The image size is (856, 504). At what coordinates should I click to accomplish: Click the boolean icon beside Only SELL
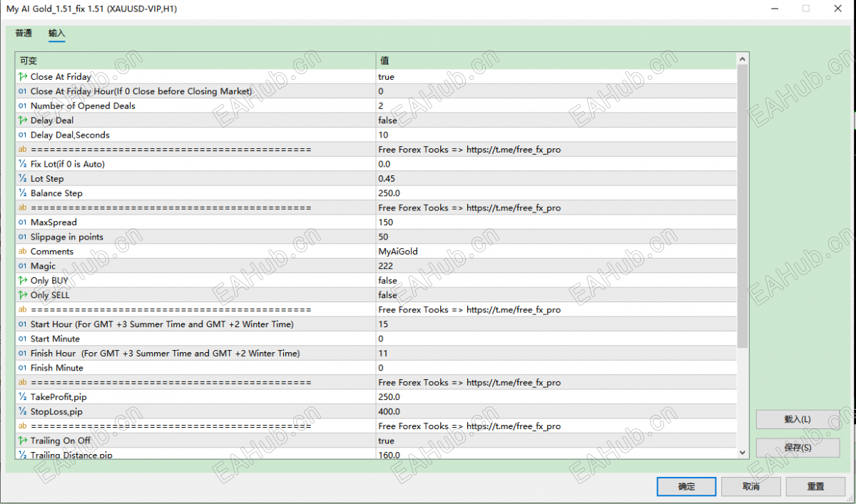click(23, 295)
